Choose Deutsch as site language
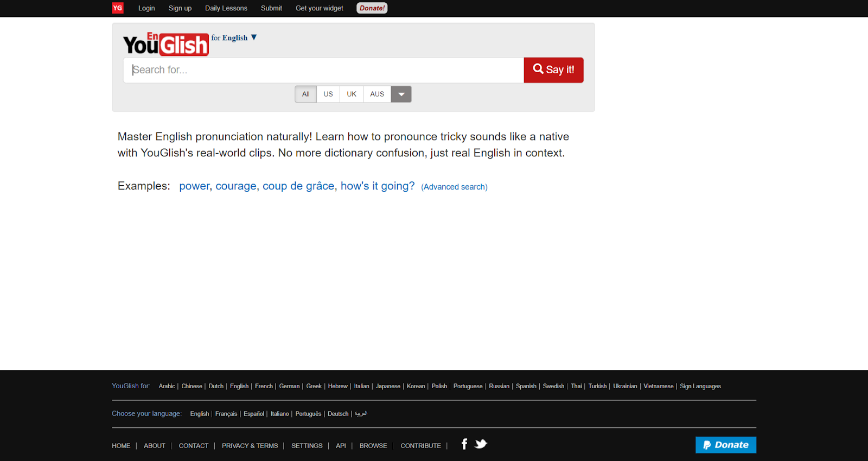 338,414
